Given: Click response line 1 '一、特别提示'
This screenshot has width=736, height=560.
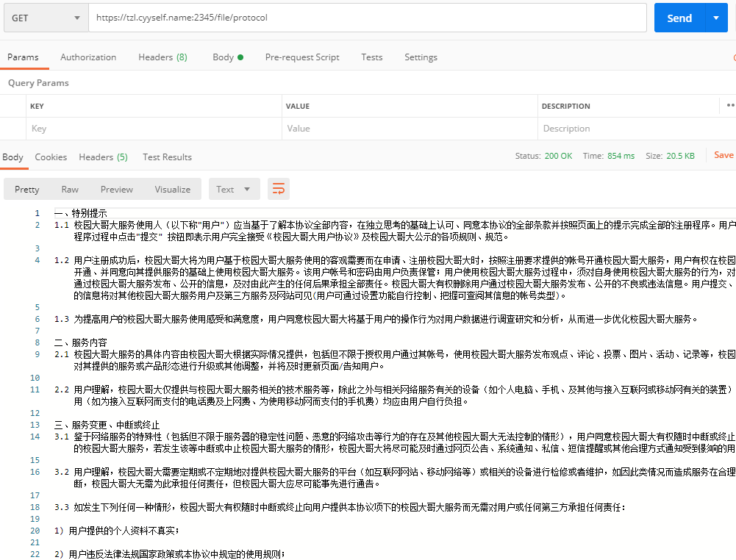Looking at the screenshot, I should [x=81, y=213].
